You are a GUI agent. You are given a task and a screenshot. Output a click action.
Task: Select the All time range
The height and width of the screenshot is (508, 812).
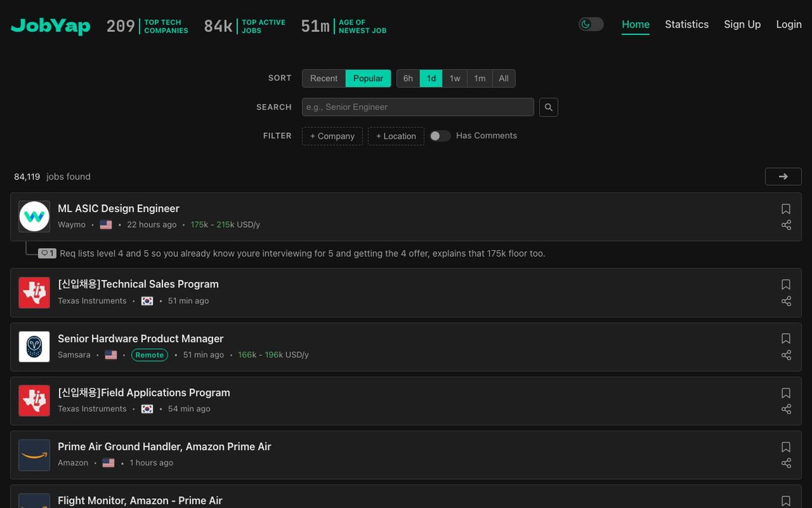[503, 78]
